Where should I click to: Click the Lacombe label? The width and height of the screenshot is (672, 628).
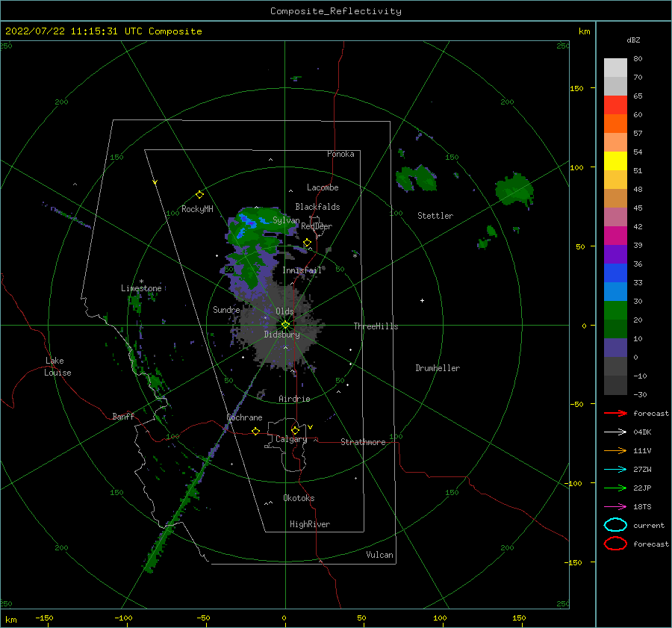(x=323, y=187)
